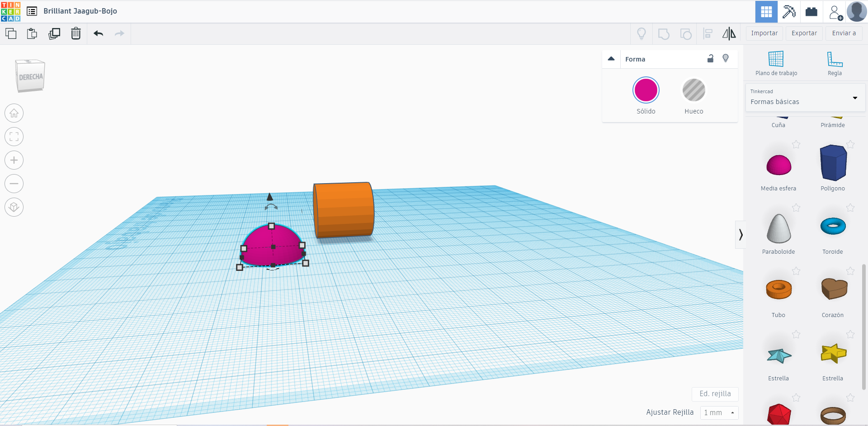Viewport: 868px width, 426px height.
Task: Invite collaborator with add-person icon
Action: point(835,12)
